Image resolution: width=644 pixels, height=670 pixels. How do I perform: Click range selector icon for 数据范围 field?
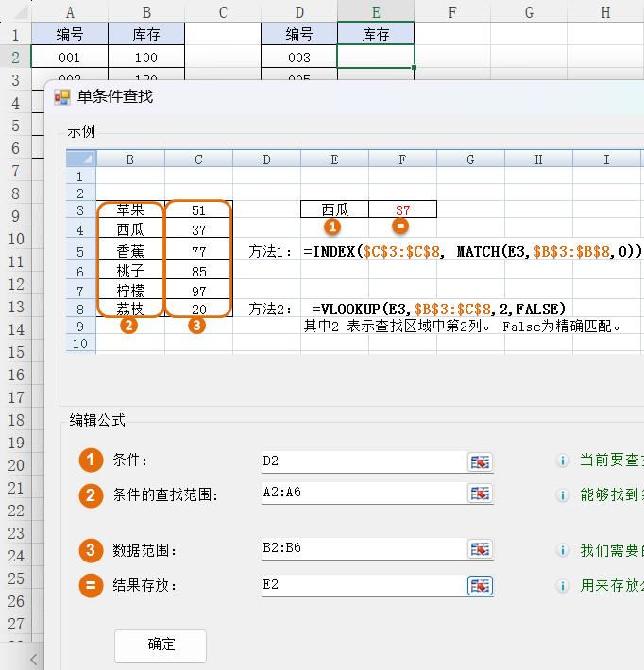(481, 549)
